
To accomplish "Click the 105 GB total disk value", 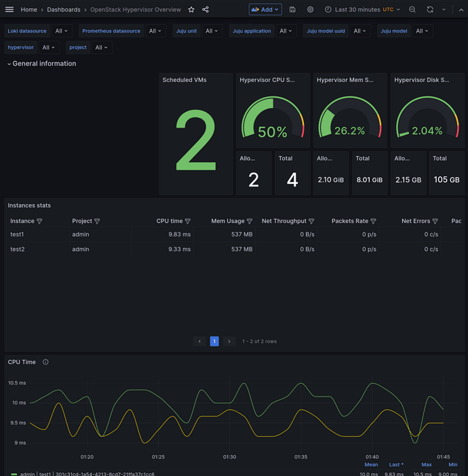I will [447, 180].
